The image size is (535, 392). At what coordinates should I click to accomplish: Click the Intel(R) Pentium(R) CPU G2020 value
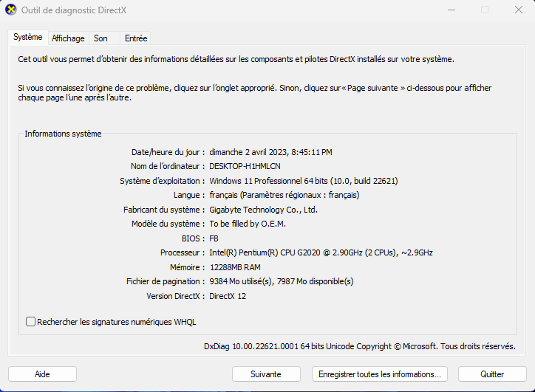[x=321, y=252]
